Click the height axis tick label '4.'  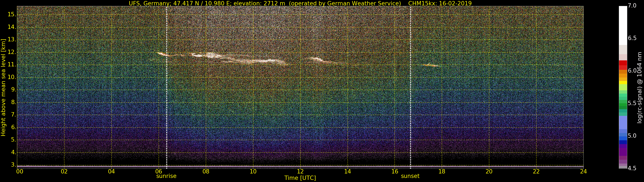click(14, 152)
